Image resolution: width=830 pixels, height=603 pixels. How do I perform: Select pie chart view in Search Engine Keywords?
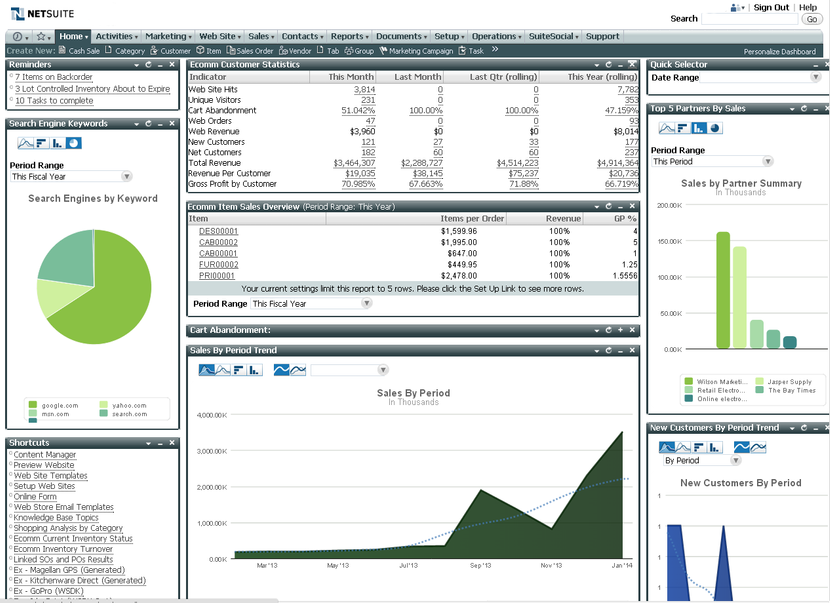click(x=74, y=143)
